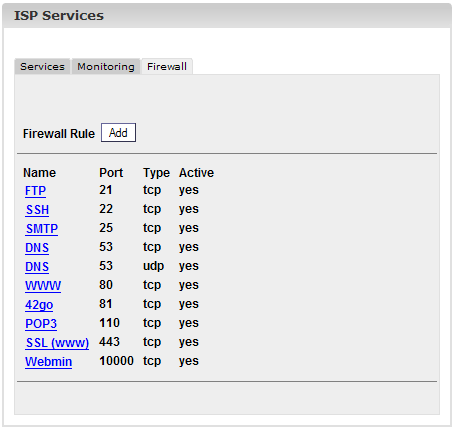Screen dimensions: 456x431
Task: Edit the SMTP firewall rule
Action: click(42, 229)
